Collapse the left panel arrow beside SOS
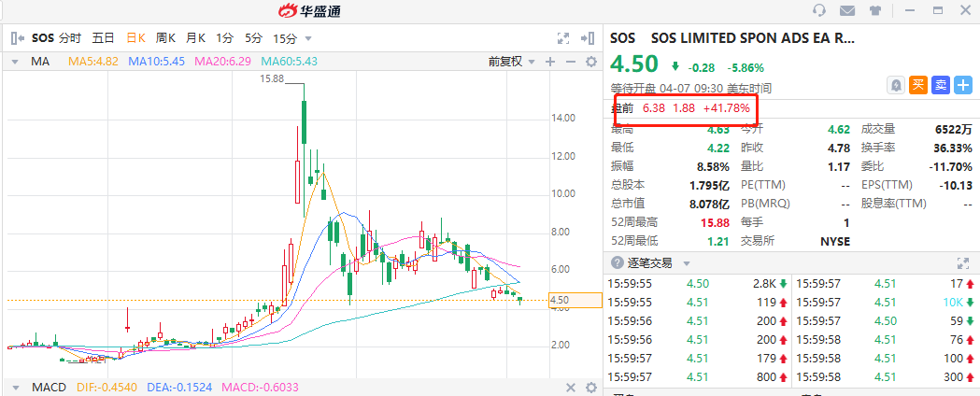 click(18, 38)
